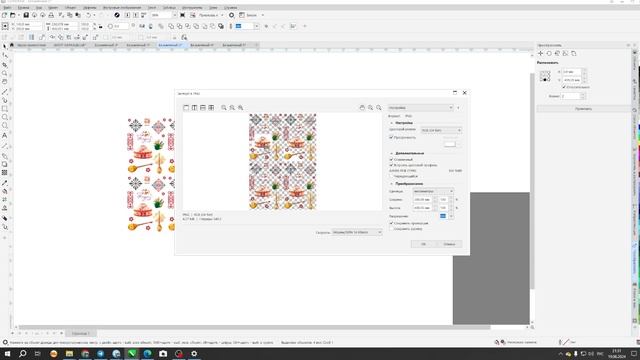Image resolution: width=640 pixels, height=360 pixels.
Task: Select the Rectangle tool in the toolbox
Action: pos(4,109)
